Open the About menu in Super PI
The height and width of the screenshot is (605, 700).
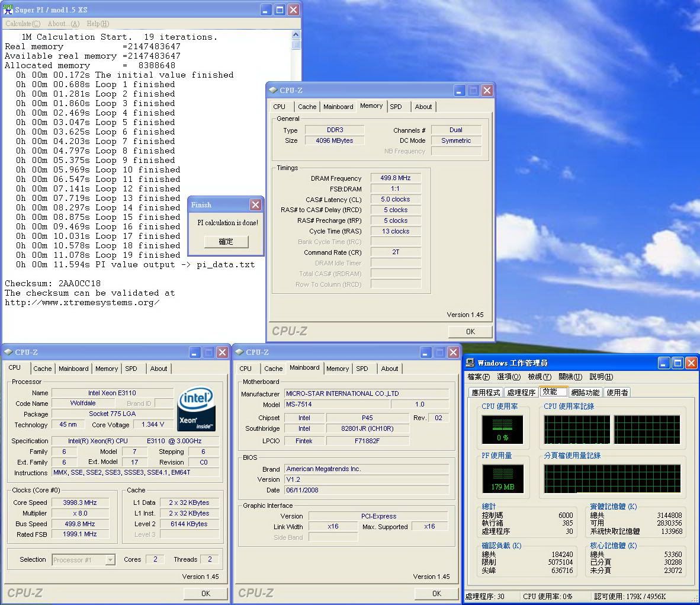[x=63, y=24]
